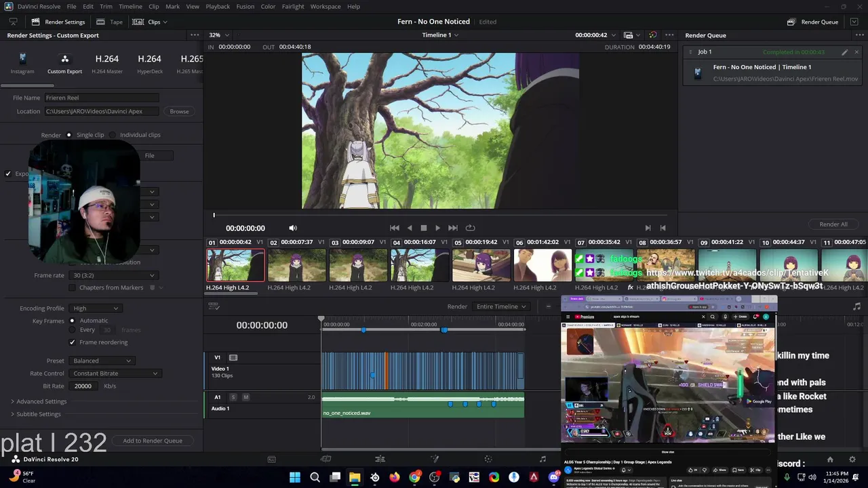Toggle the Tape panel button
This screenshot has height=488, width=868.
pos(109,22)
